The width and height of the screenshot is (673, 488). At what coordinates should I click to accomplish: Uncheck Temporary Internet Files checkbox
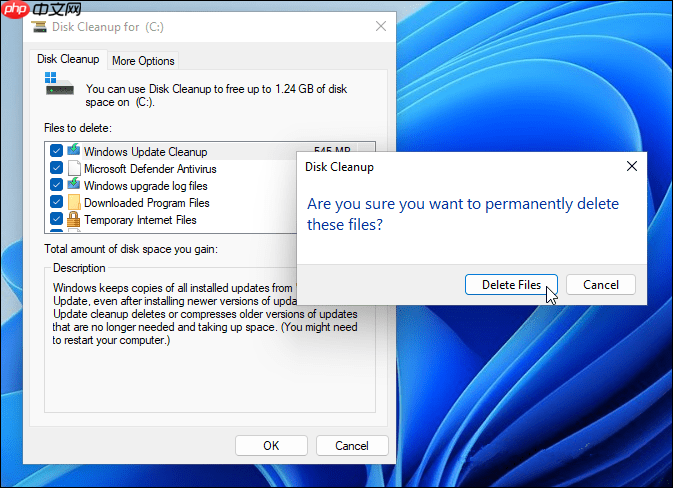pos(56,219)
